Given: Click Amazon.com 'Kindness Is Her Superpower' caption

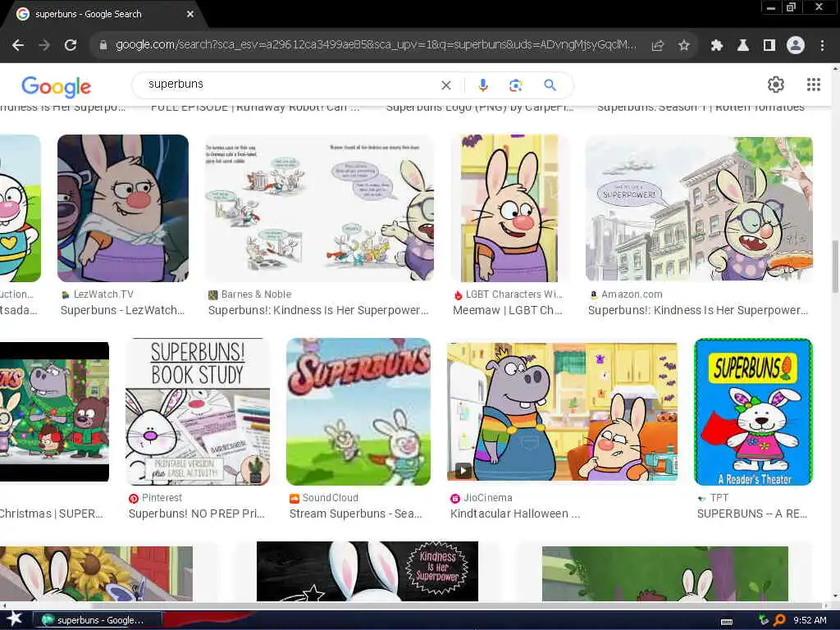Looking at the screenshot, I should (698, 310).
